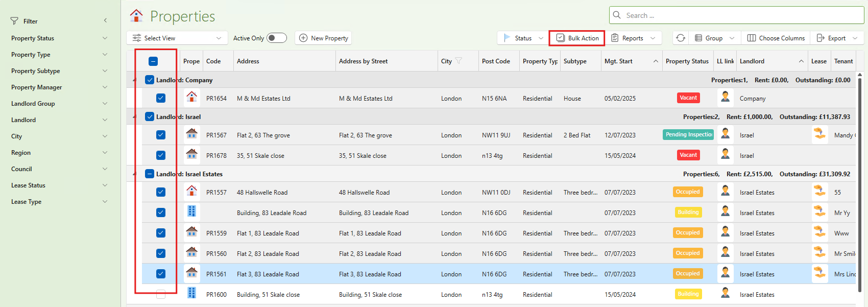This screenshot has height=307, width=868.
Task: Sort by the Post Code column header
Action: (499, 61)
